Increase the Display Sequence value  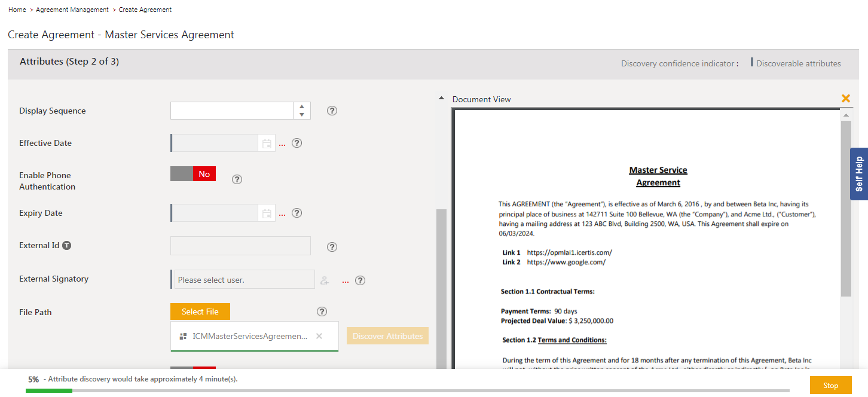pos(302,106)
